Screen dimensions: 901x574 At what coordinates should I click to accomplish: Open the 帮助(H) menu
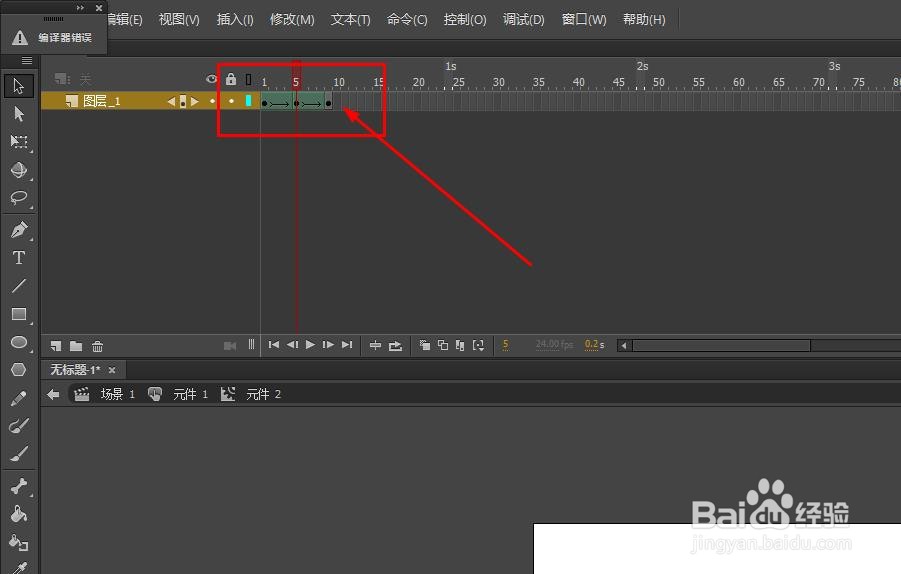(644, 20)
